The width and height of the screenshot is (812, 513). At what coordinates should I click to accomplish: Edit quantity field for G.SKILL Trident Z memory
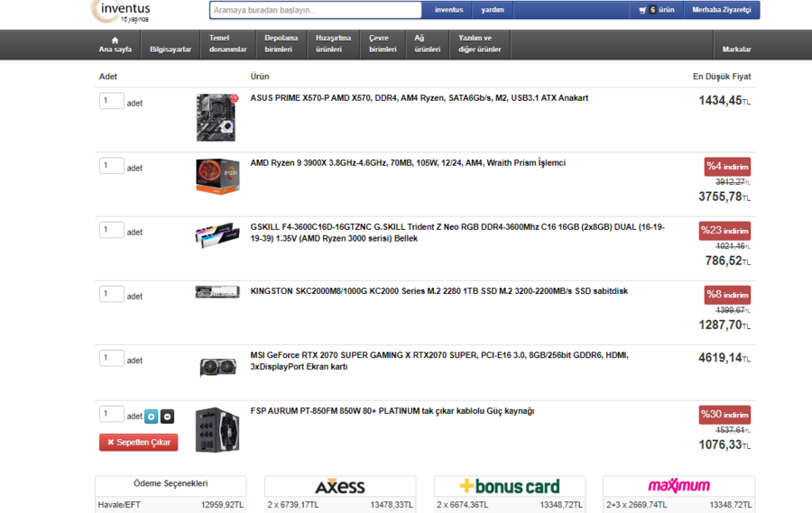pyautogui.click(x=111, y=230)
